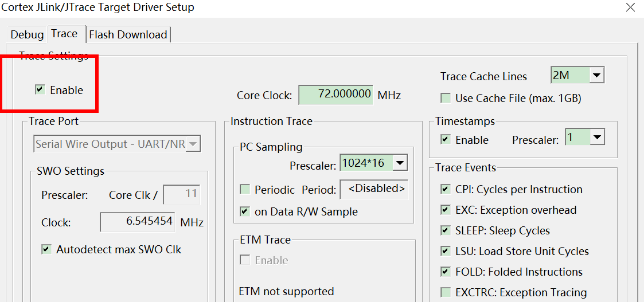Select the Trace tab
Screen dimensions: 644x302
pyautogui.click(x=64, y=34)
